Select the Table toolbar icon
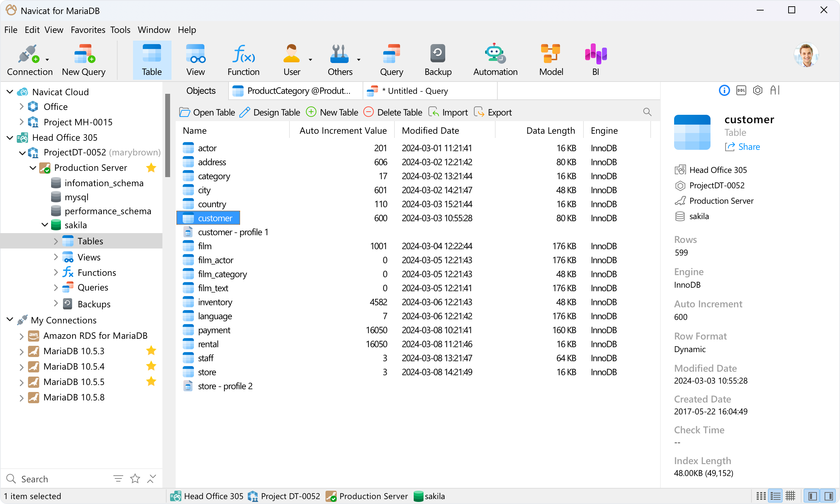The image size is (840, 504). click(152, 60)
